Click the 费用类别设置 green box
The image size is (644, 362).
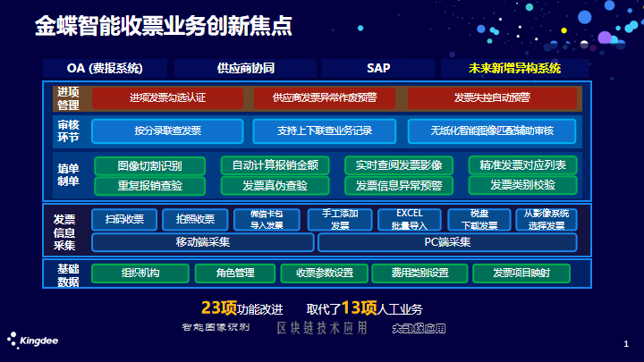point(419,274)
